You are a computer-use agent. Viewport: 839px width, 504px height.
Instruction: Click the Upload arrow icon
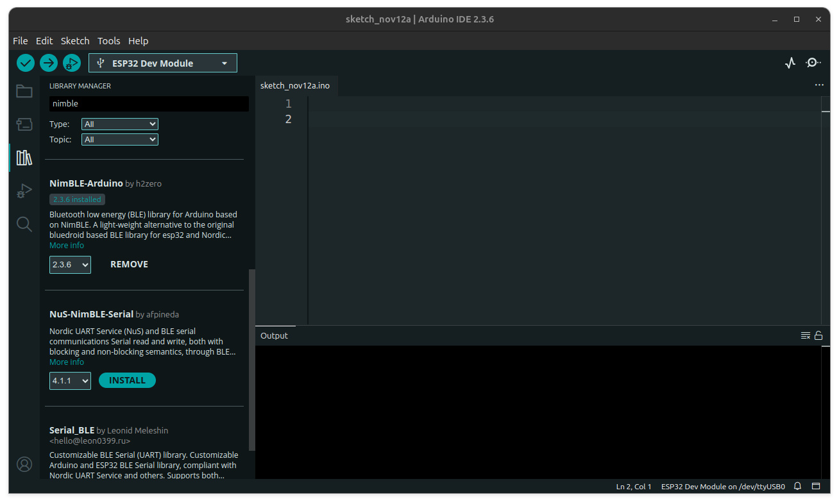pos(49,63)
